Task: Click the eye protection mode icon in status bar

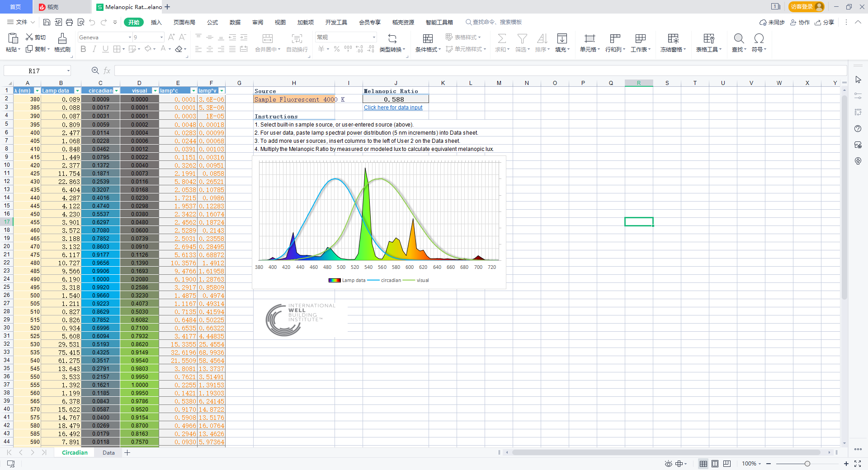Action: pos(669,464)
